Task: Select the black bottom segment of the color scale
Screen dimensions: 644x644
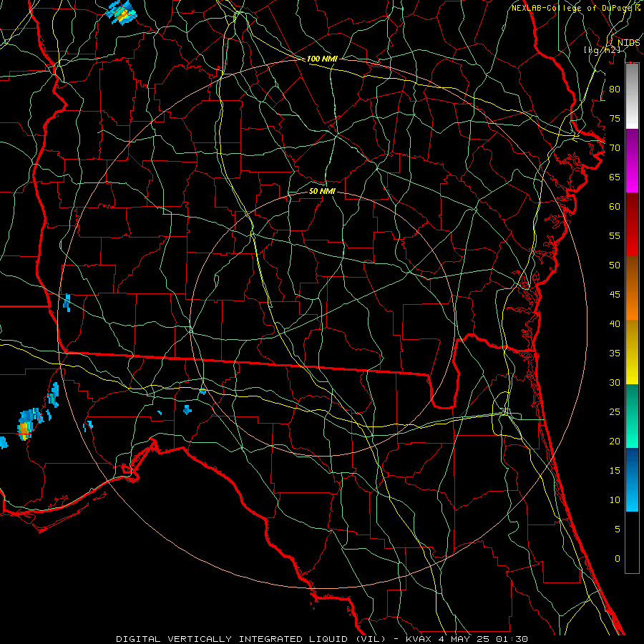Action: coord(632,542)
